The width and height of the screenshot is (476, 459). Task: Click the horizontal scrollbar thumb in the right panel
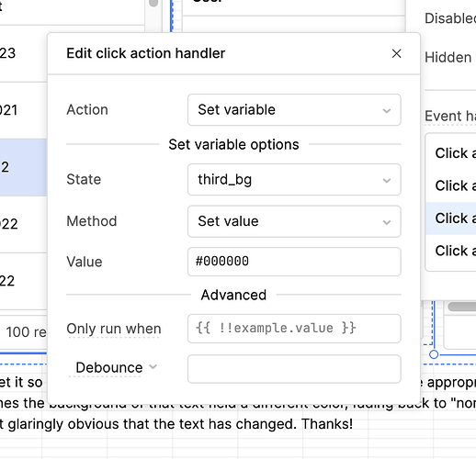(462, 307)
